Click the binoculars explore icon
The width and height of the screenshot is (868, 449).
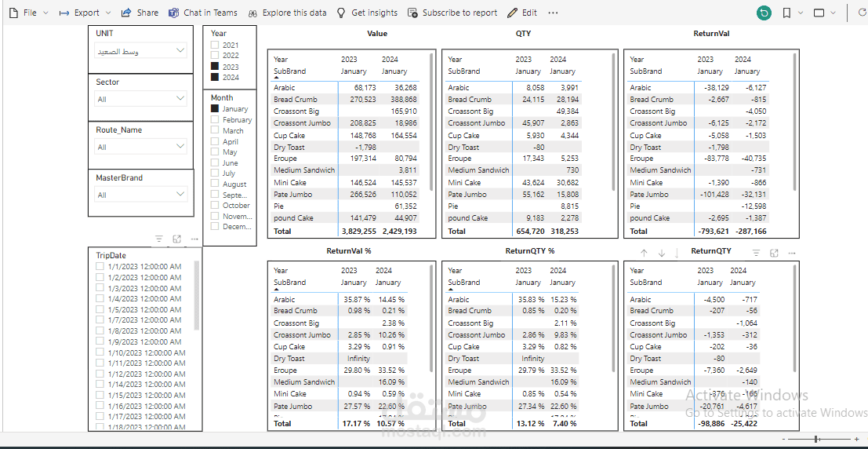tap(253, 13)
